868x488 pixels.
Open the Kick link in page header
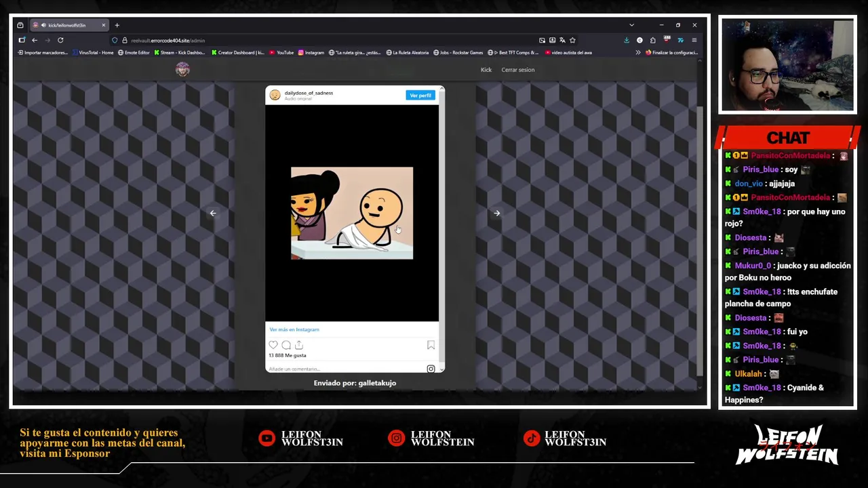486,70
